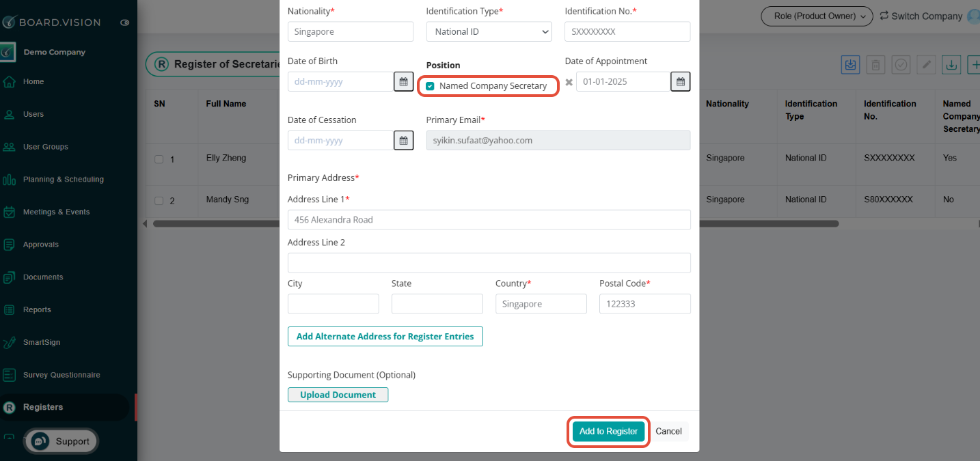Click the Address Line 2 field
This screenshot has width=980, height=461.
pos(489,263)
